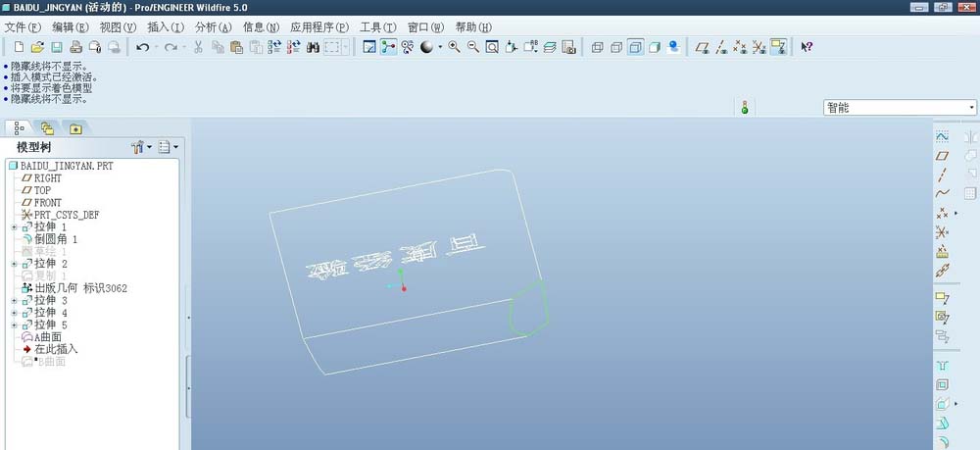Paste using the clipboard icon

(236, 47)
